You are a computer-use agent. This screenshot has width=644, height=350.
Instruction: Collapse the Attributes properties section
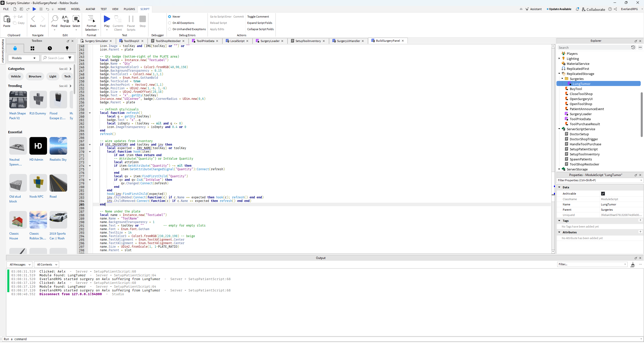point(559,232)
